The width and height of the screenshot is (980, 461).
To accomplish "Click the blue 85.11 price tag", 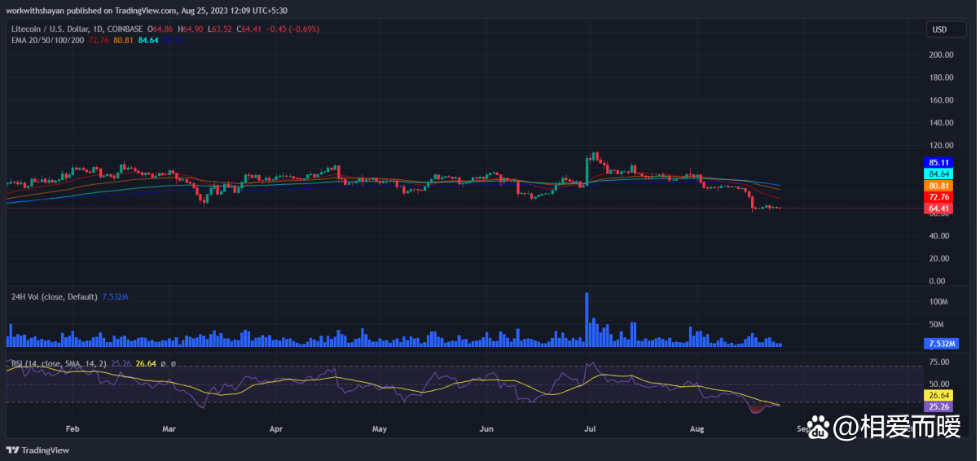I will (x=939, y=161).
